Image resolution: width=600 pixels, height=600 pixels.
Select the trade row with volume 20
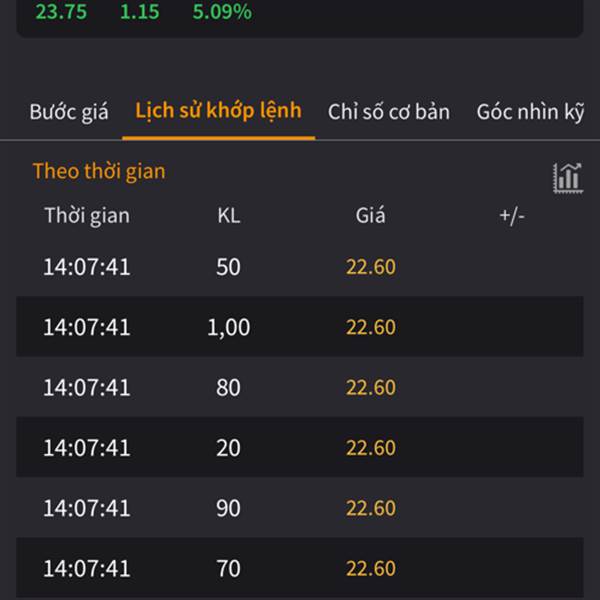click(300, 447)
